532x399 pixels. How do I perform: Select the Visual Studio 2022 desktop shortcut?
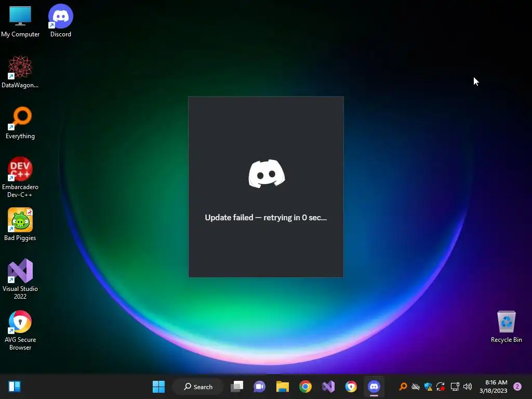point(20,279)
